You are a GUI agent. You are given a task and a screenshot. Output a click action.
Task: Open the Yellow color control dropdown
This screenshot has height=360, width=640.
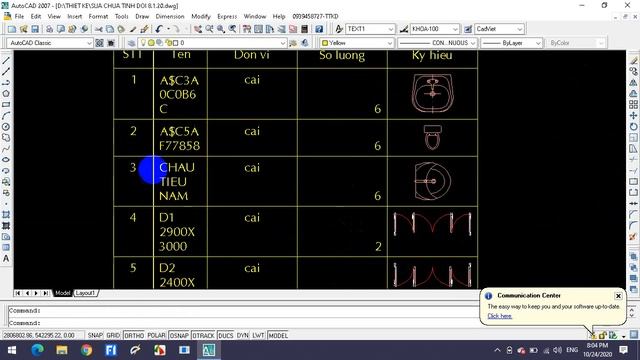pos(357,43)
